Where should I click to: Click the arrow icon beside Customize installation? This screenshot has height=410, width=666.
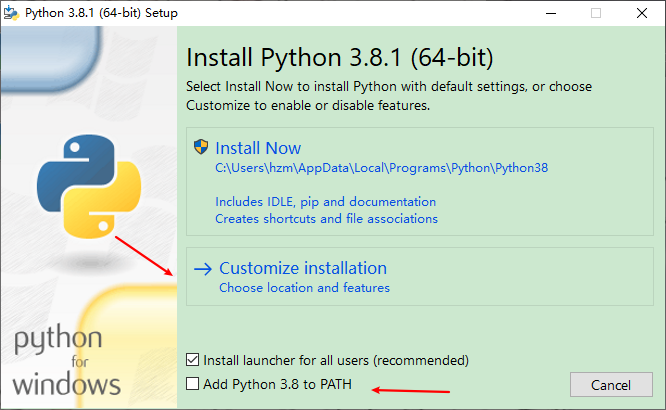pyautogui.click(x=203, y=269)
